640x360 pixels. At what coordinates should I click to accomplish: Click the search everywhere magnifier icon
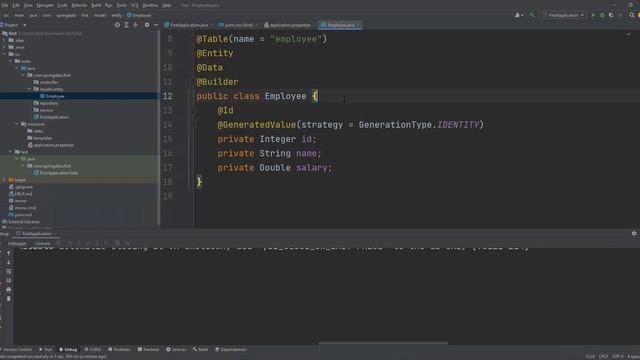coord(631,15)
